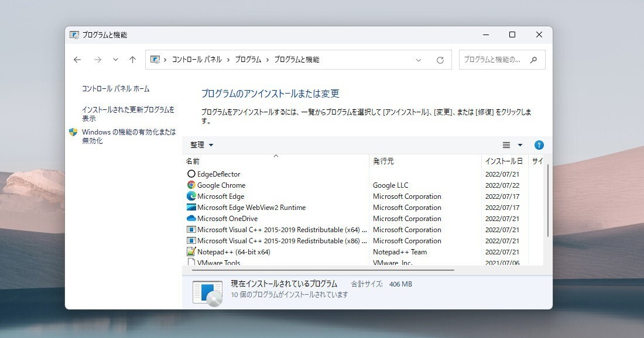Sort by インストール日 column header

point(504,161)
